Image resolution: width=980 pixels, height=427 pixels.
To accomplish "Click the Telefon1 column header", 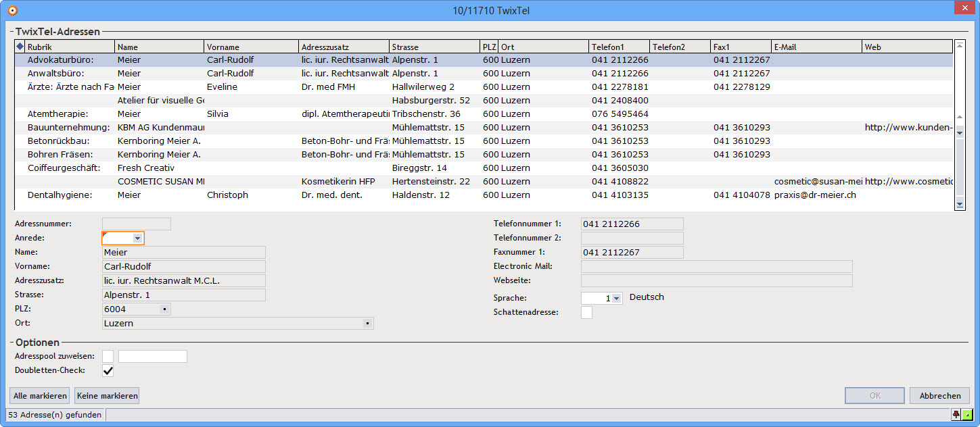I will pyautogui.click(x=620, y=47).
